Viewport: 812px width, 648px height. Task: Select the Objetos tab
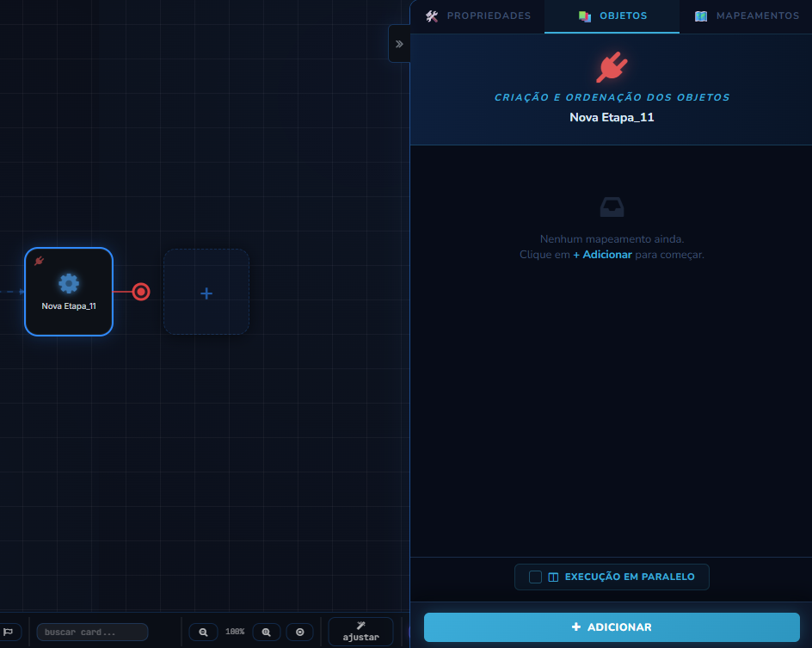612,16
